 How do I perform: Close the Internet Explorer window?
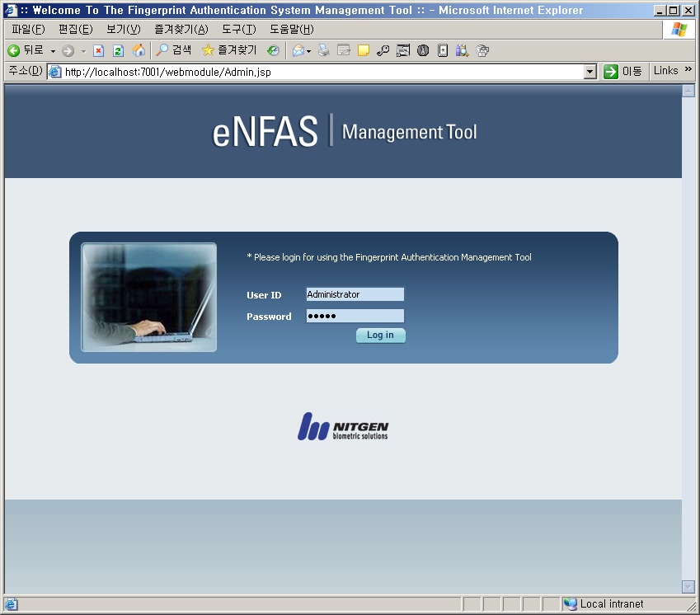688,10
